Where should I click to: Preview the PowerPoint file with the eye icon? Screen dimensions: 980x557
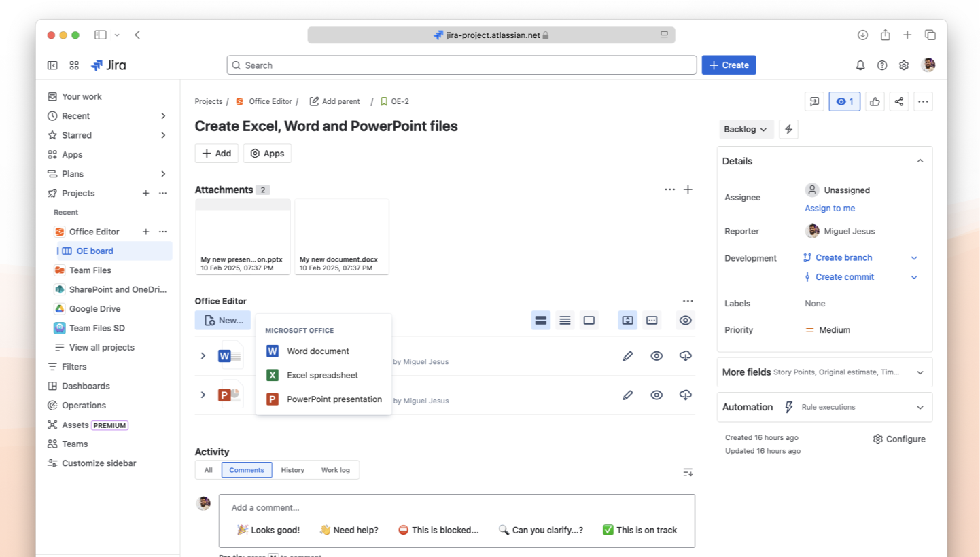[657, 395]
